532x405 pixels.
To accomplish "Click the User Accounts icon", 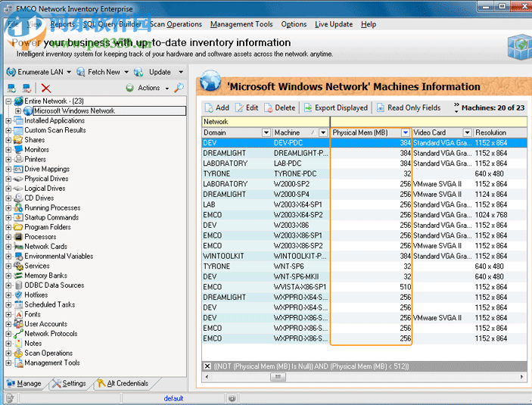I will 18,324.
